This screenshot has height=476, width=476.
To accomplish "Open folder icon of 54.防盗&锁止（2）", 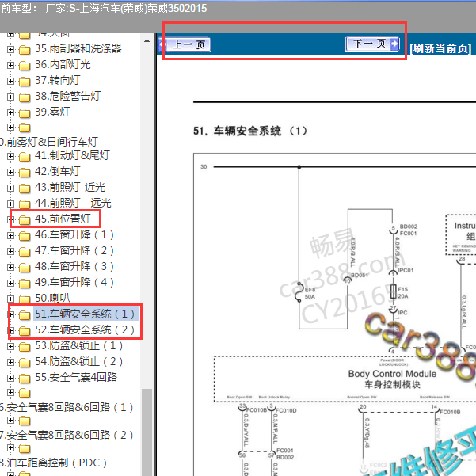I will (25, 362).
